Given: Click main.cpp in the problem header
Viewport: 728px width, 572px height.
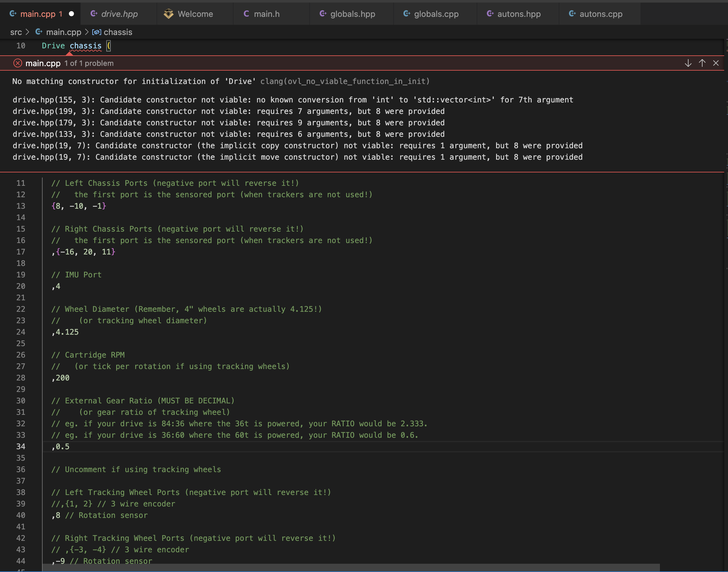Looking at the screenshot, I should coord(43,63).
